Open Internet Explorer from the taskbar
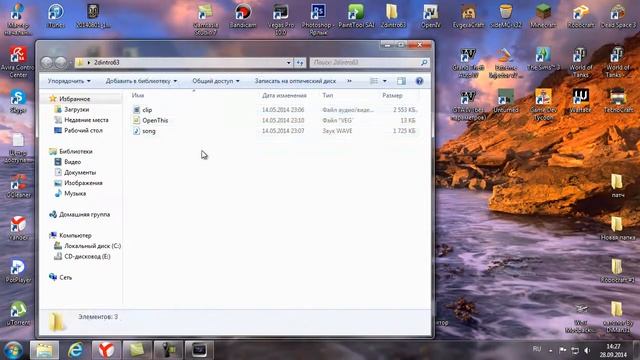This screenshot has width=640, height=360. pyautogui.click(x=76, y=350)
